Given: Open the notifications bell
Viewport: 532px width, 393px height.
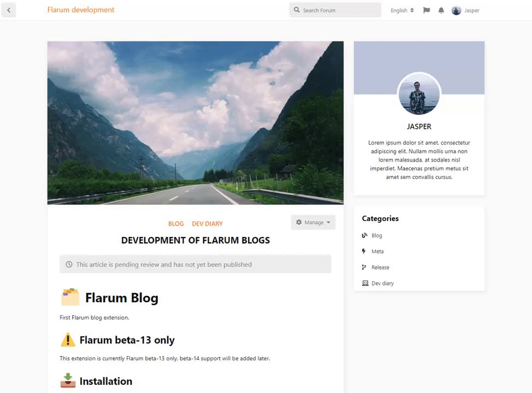Looking at the screenshot, I should point(441,10).
